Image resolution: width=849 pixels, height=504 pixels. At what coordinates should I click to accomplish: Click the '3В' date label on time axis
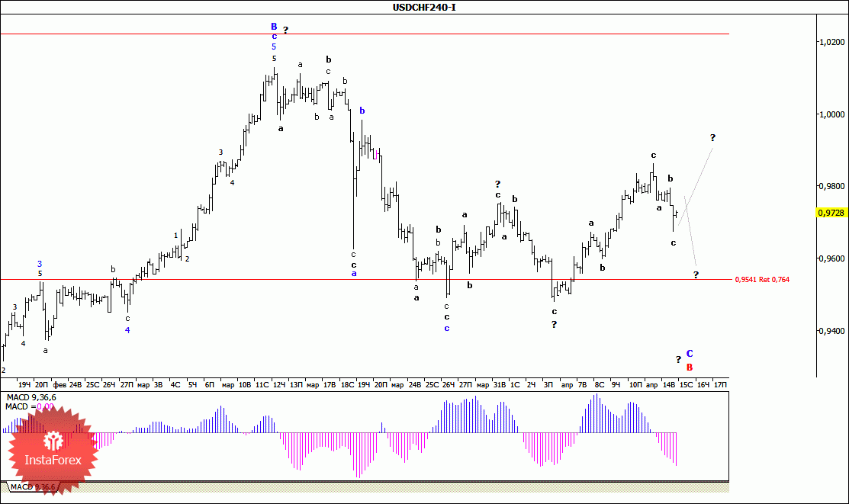[x=158, y=385]
